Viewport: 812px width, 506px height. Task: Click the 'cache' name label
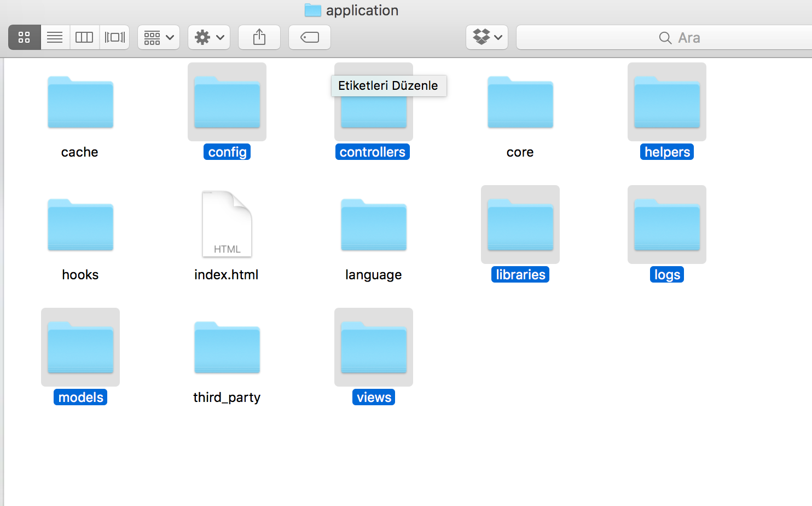pyautogui.click(x=80, y=152)
